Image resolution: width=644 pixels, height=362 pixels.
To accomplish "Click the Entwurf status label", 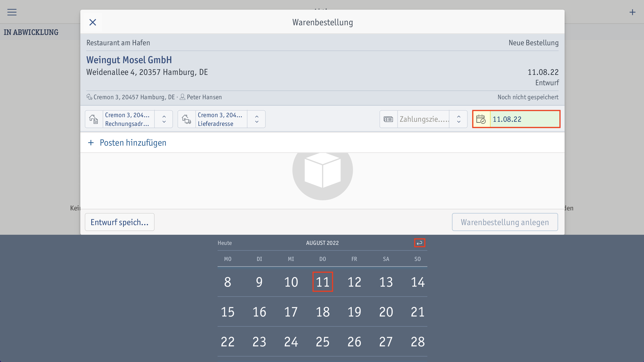I will (547, 82).
